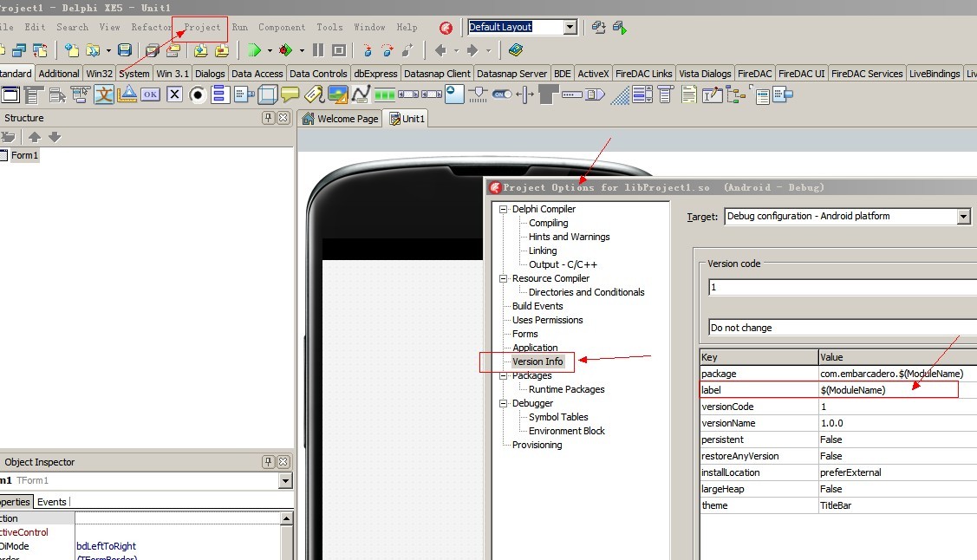The width and height of the screenshot is (977, 560).
Task: Click the red Embarcadero helmet icon
Action: point(446,28)
